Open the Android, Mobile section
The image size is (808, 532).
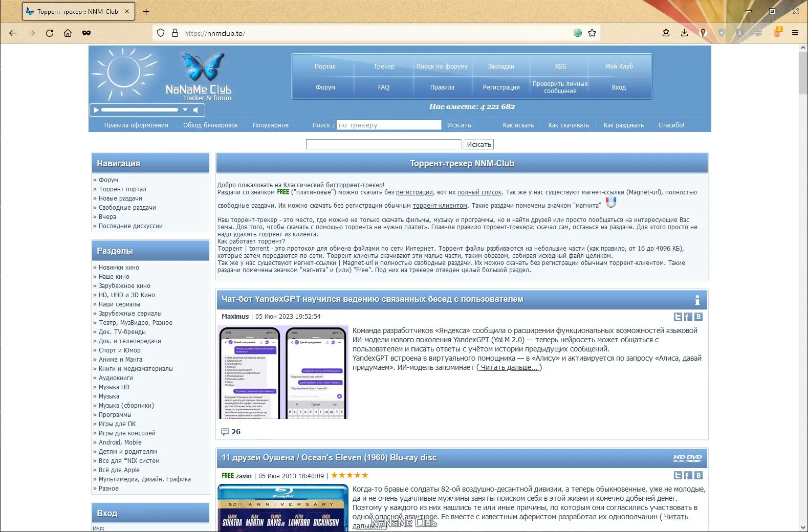pos(120,442)
